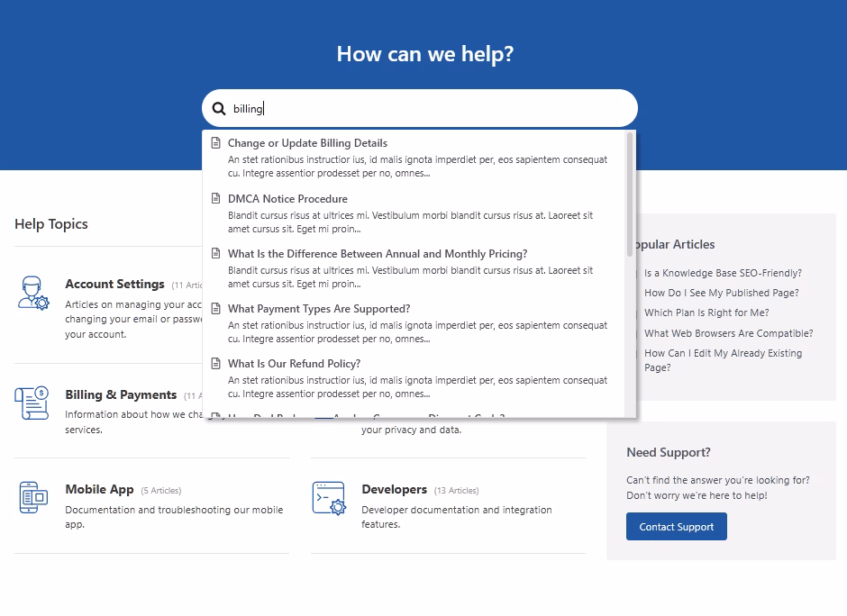Click the Developers terminal gear icon
Viewport: 847px width, 616px height.
click(x=329, y=498)
